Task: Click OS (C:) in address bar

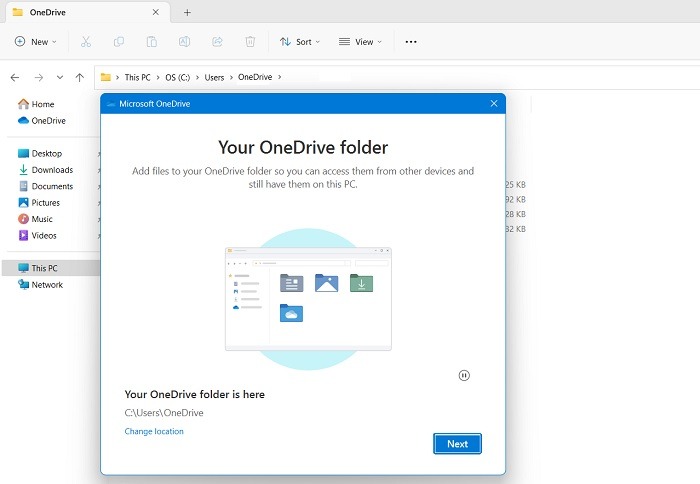Action: click(x=177, y=77)
